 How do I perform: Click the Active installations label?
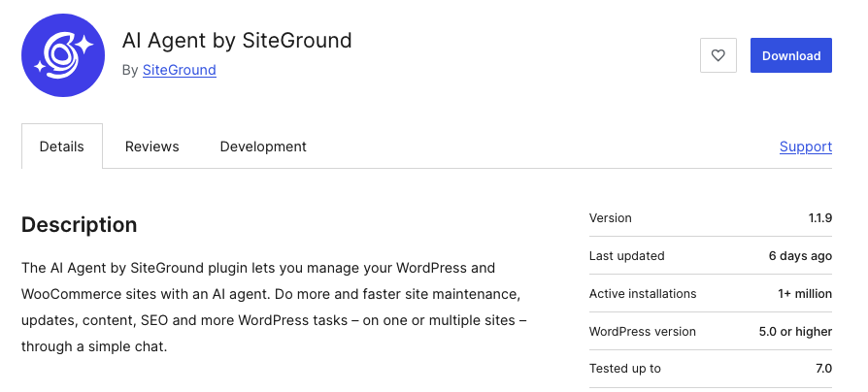pyautogui.click(x=643, y=294)
